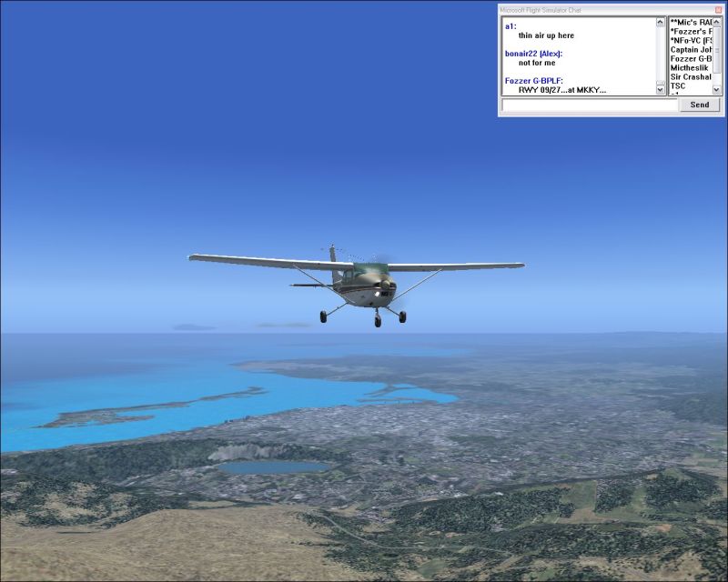
Task: Select "**Mic's RAD" in the player list
Action: pos(691,22)
